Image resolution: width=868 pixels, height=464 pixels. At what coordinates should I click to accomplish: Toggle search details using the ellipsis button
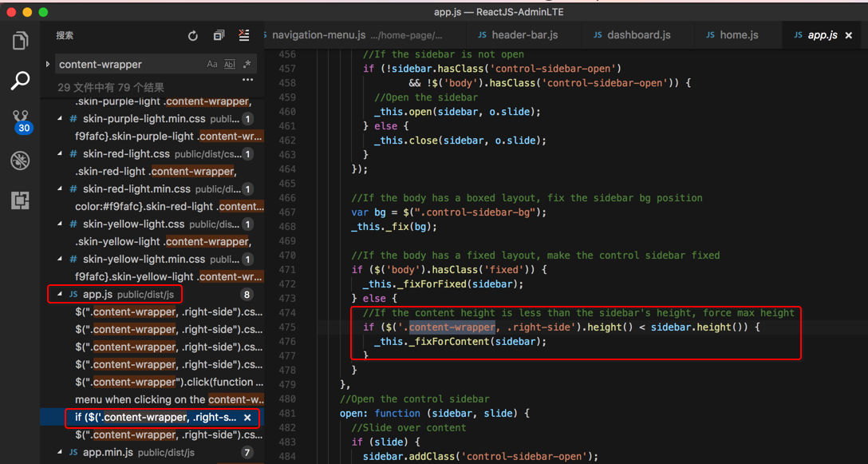247,80
